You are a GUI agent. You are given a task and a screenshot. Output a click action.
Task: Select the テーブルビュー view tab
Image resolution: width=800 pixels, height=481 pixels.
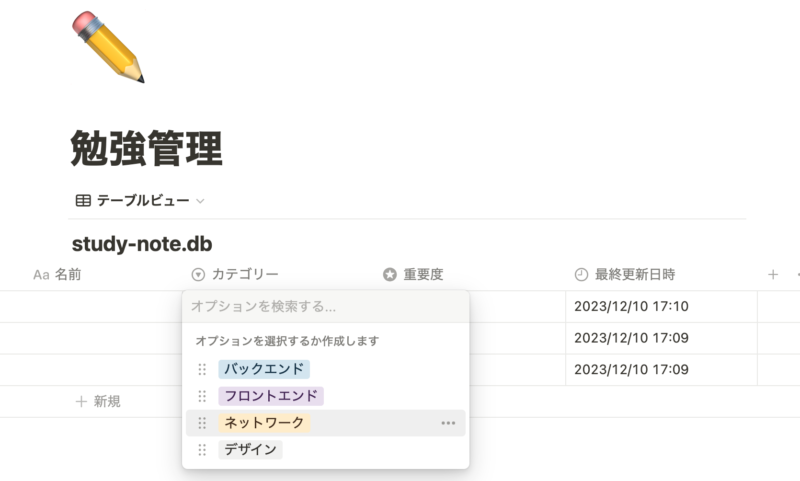[x=139, y=200]
